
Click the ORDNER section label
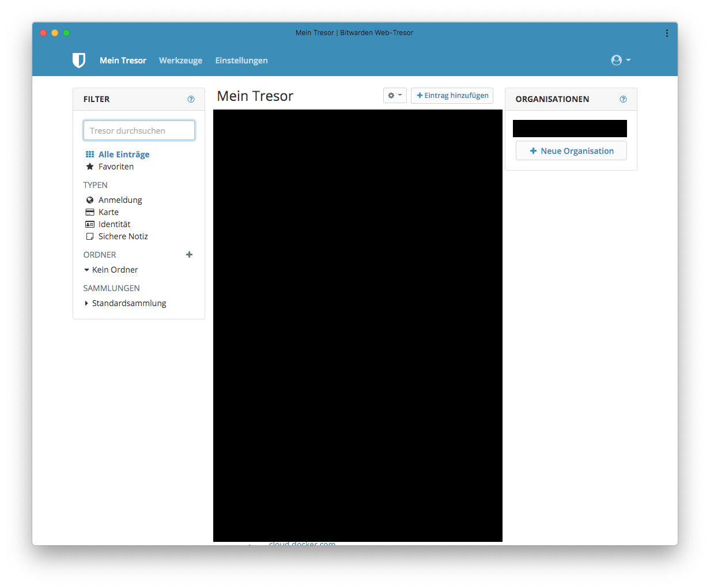coord(100,255)
